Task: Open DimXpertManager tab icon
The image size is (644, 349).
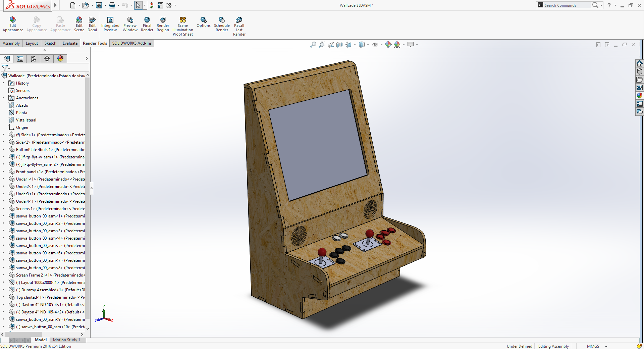Action: tap(47, 59)
